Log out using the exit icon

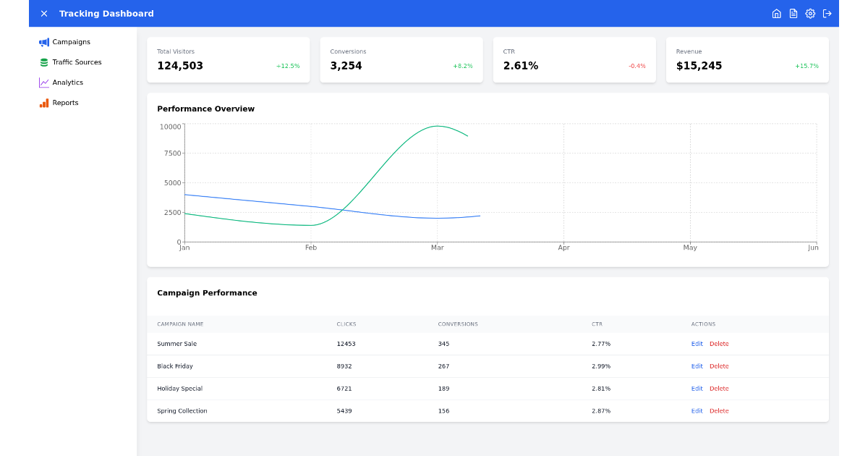pos(827,13)
